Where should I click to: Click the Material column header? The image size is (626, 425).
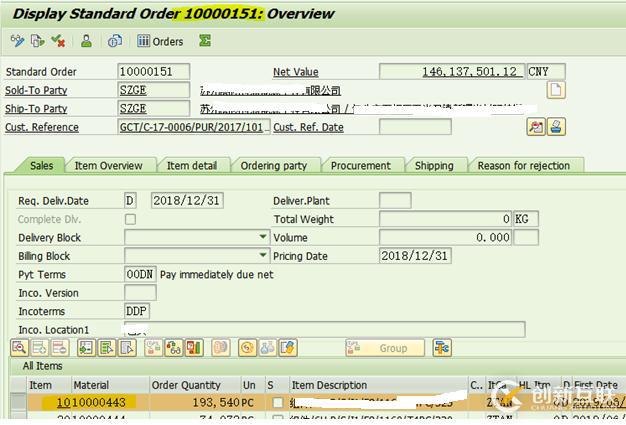pyautogui.click(x=91, y=385)
